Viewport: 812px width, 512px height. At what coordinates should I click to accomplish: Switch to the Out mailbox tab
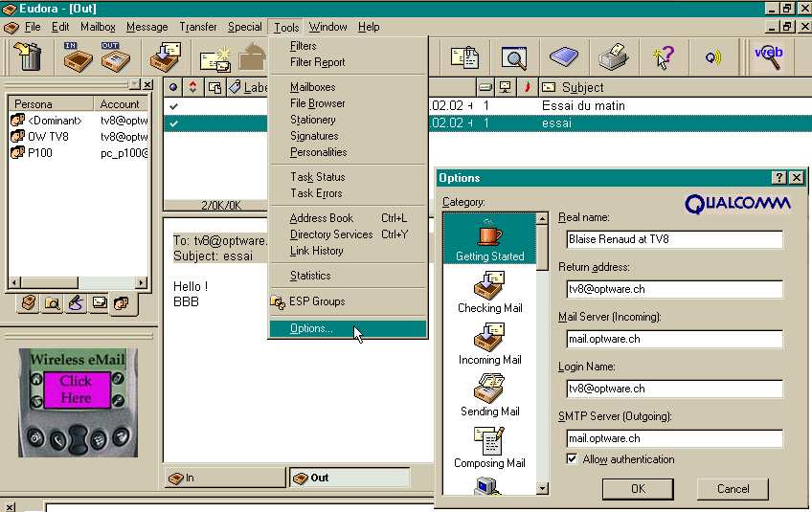(x=350, y=478)
